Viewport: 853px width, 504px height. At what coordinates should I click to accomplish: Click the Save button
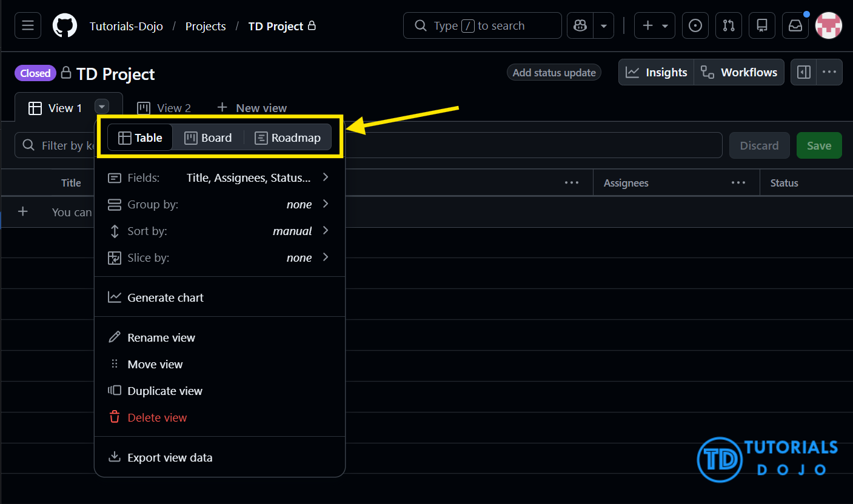point(819,145)
